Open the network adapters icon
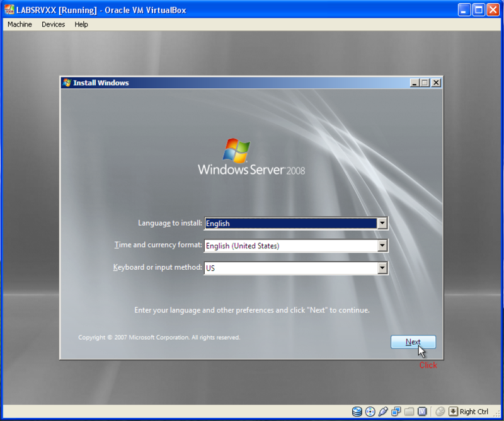Image resolution: width=504 pixels, height=421 pixels. point(396,412)
